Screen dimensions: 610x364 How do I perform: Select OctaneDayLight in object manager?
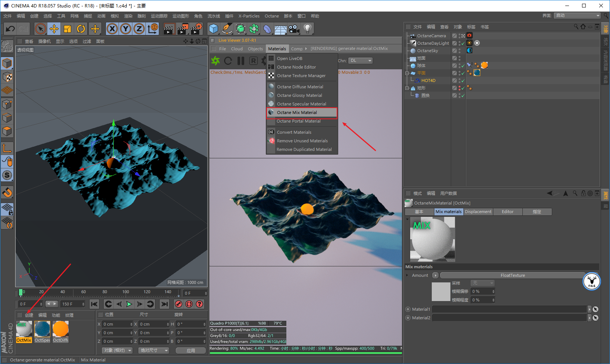pos(433,43)
